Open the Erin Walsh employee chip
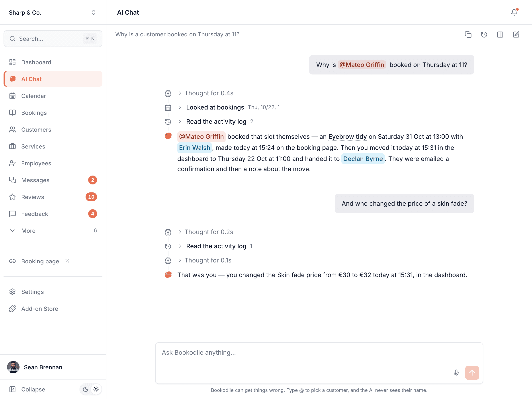 (195, 148)
